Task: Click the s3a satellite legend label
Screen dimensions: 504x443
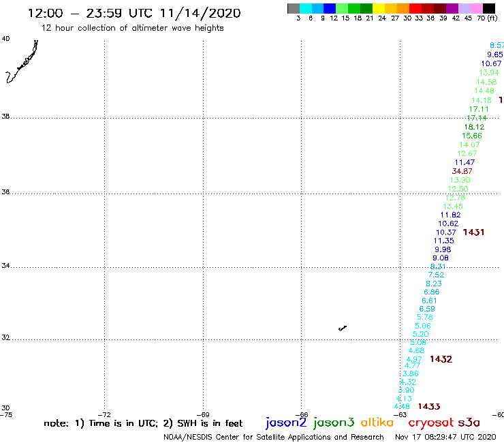Action: point(469,423)
